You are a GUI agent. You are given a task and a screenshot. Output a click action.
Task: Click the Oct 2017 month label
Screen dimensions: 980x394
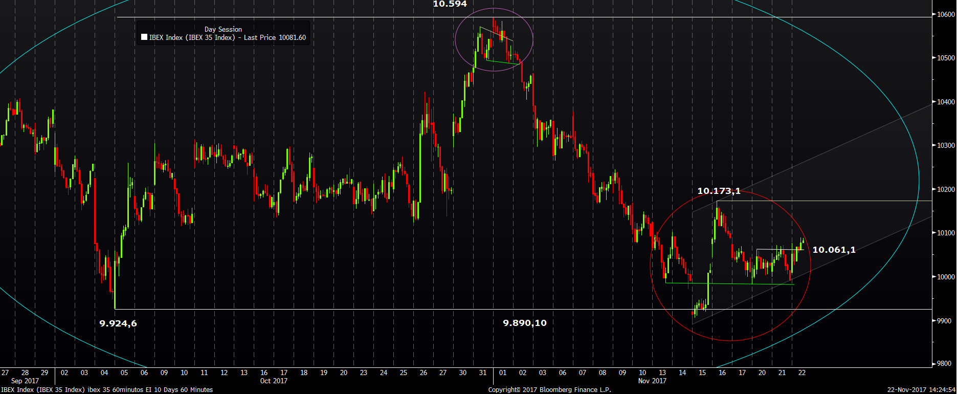tap(274, 381)
